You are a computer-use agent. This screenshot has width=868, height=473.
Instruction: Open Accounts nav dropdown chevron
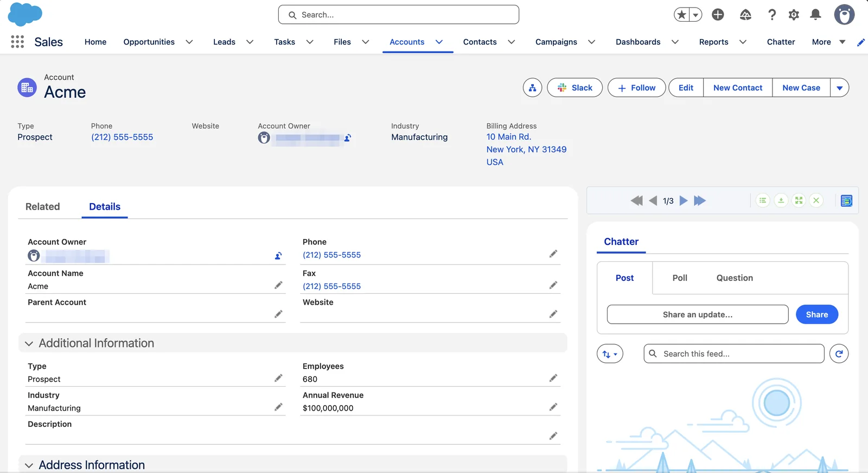439,42
